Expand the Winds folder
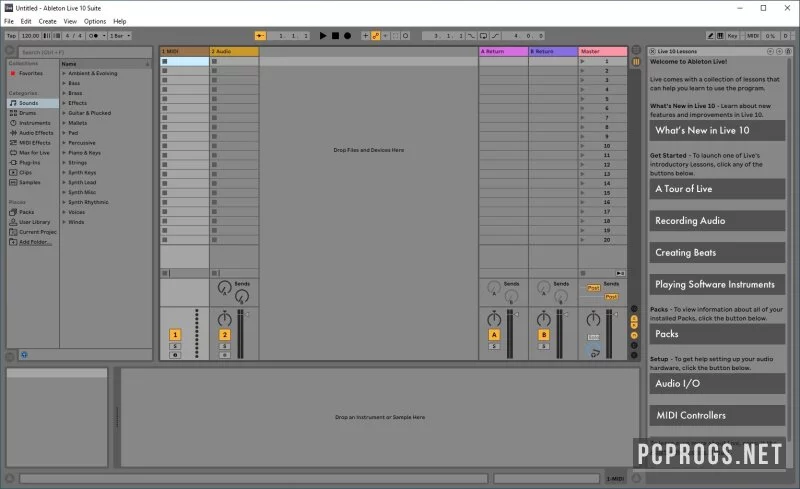The width and height of the screenshot is (800, 489). 64,222
